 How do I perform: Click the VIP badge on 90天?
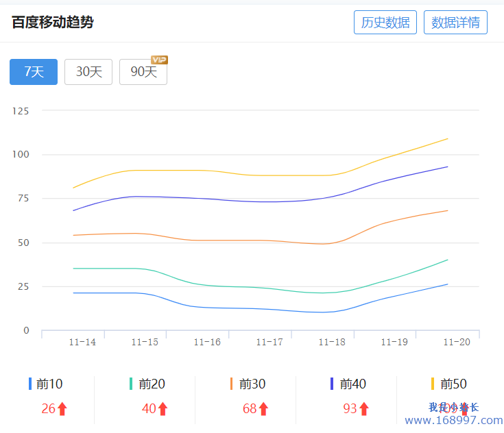pos(159,60)
